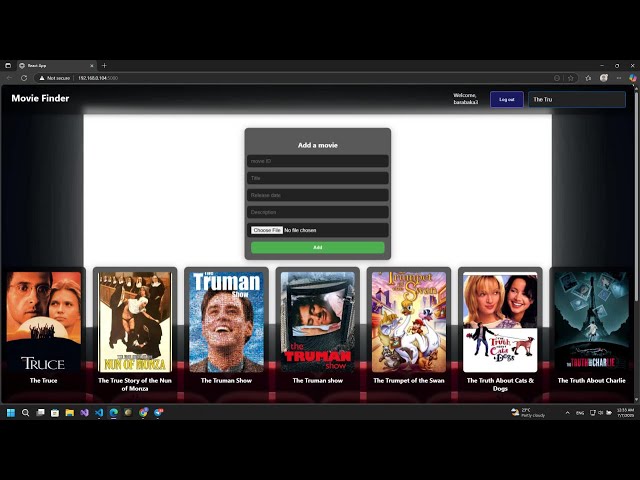This screenshot has width=640, height=480.
Task: Open The Truman Show mosaic poster
Action: tap(226, 322)
